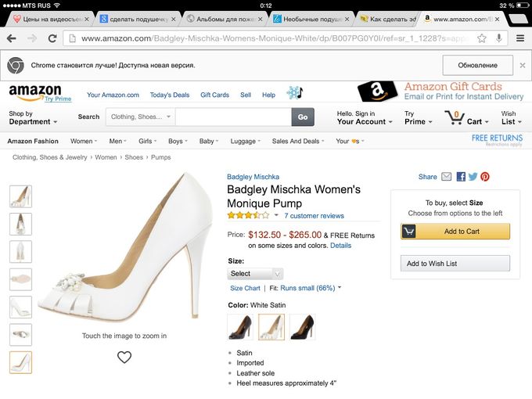Click the Amazon search text field
The width and height of the screenshot is (532, 399).
click(x=233, y=117)
